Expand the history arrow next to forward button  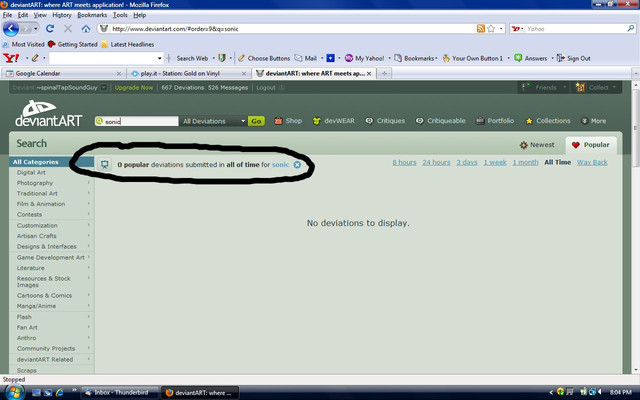36,29
